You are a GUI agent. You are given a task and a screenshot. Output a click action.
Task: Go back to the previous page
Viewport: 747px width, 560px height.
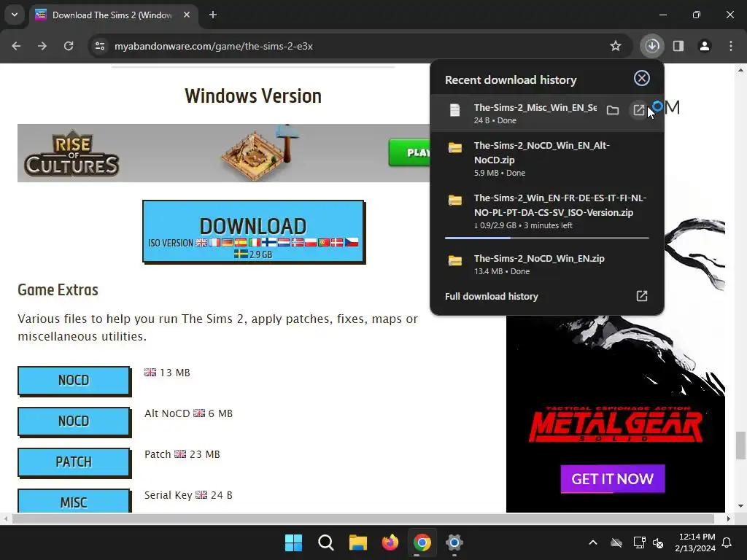click(16, 46)
